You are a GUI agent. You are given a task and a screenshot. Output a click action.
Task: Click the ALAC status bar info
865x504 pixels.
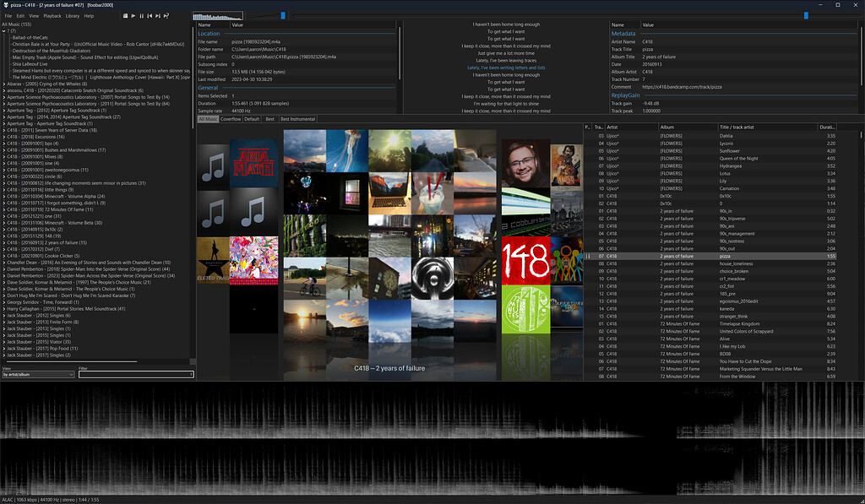tap(51, 500)
